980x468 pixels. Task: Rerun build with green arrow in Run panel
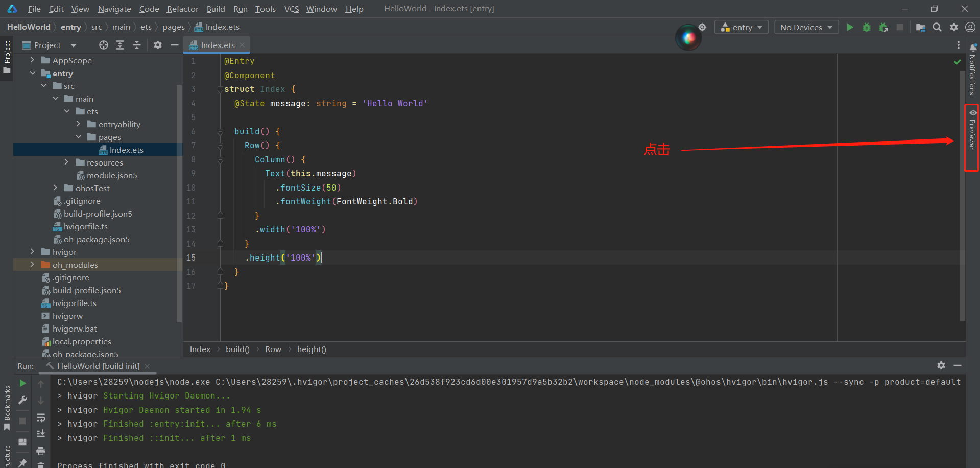coord(22,383)
